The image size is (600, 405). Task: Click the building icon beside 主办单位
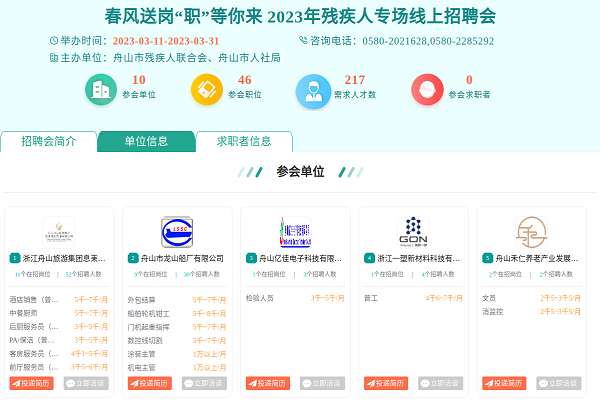coord(54,57)
